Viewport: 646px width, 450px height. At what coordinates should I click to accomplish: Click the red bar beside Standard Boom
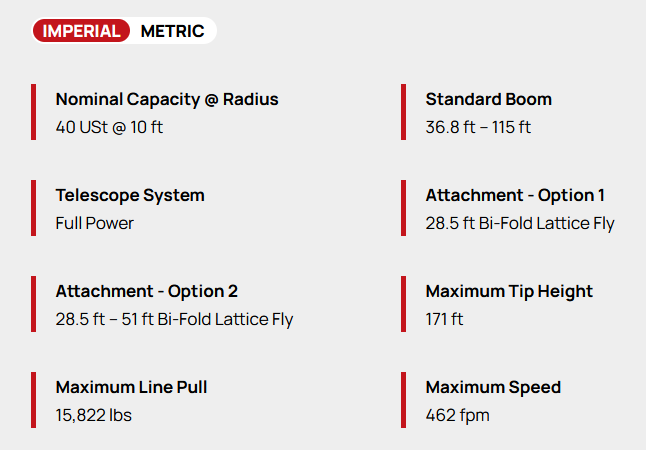pyautogui.click(x=403, y=112)
